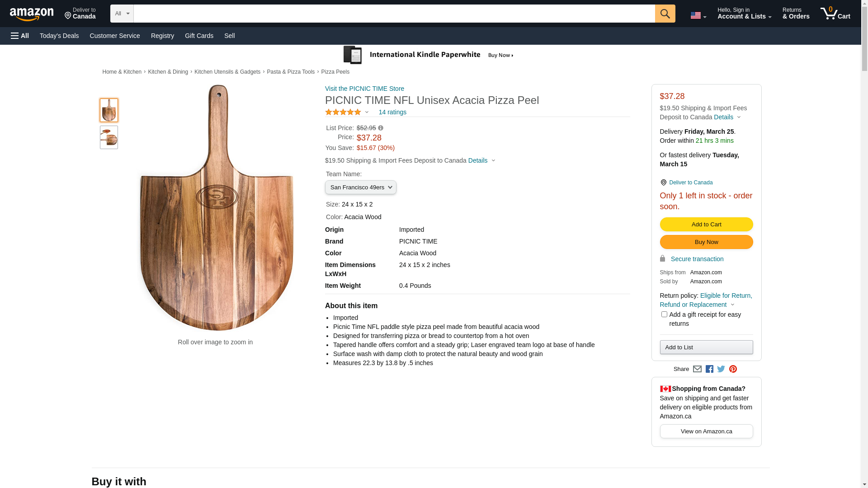This screenshot has width=868, height=488.
Task: Open the country flag language selector
Action: (698, 16)
